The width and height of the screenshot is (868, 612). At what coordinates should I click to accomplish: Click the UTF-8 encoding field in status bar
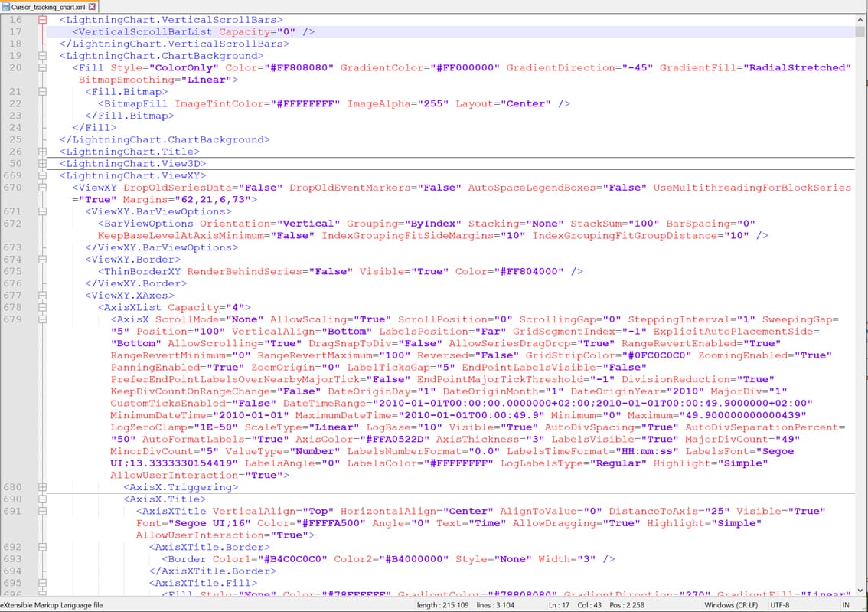tap(780, 605)
